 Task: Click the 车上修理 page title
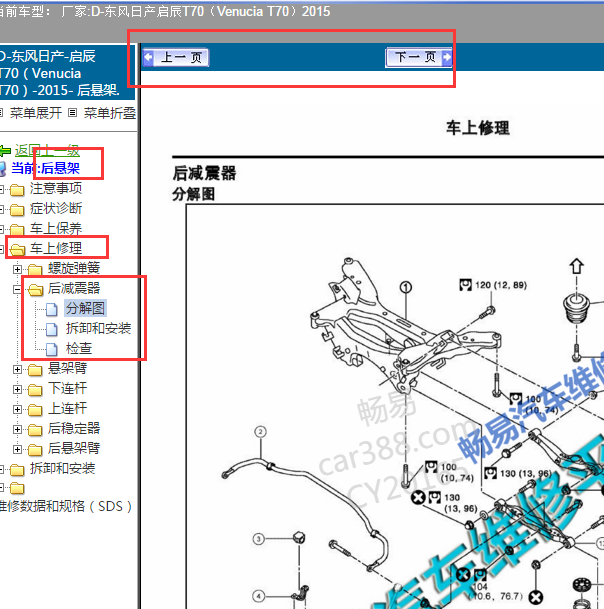[478, 128]
